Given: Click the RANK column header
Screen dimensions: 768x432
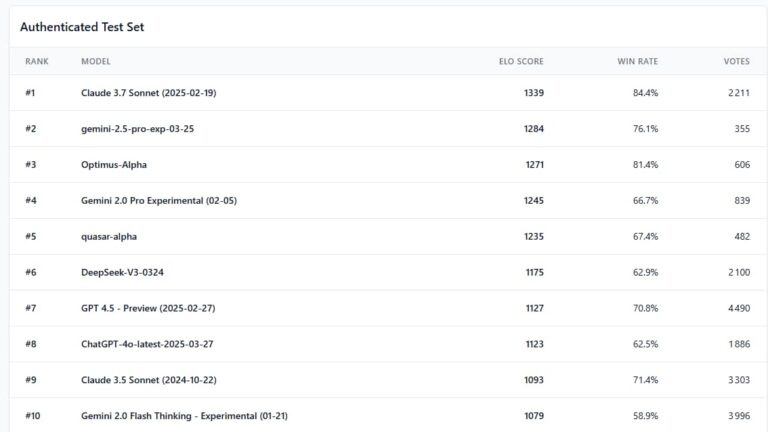Looking at the screenshot, I should coord(36,61).
